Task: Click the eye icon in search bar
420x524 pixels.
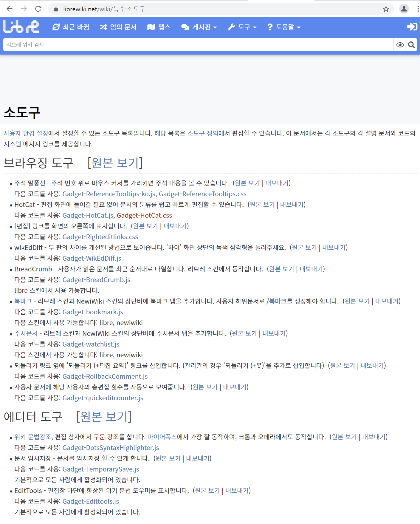Action: point(400,45)
